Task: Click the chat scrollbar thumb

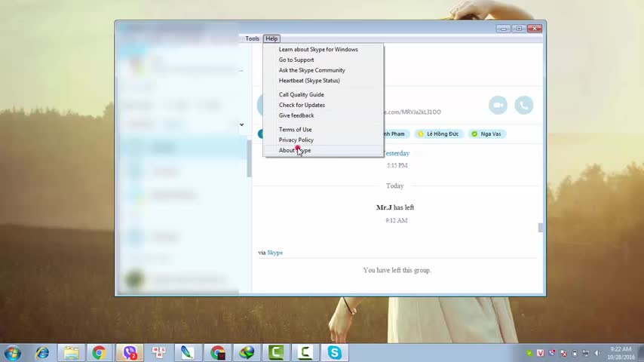Action: (541, 228)
